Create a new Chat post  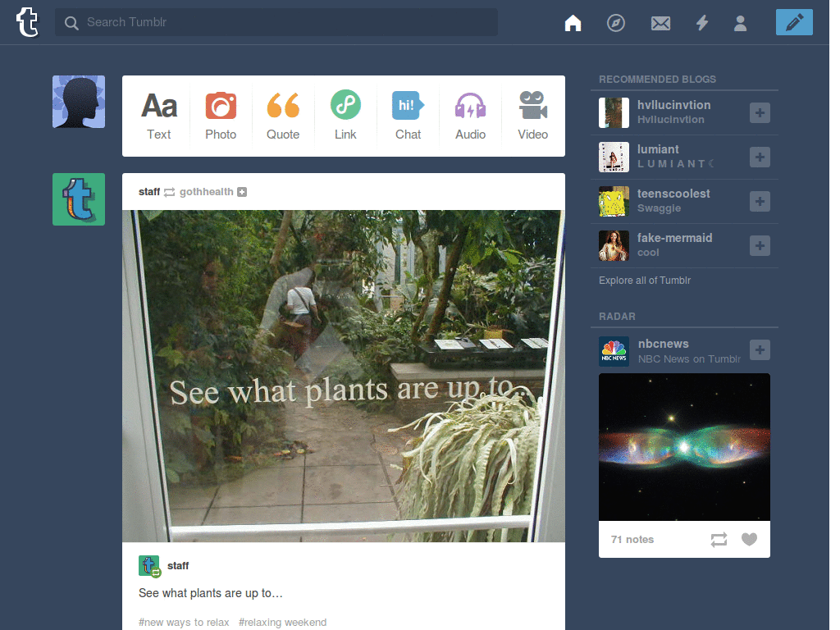point(408,116)
